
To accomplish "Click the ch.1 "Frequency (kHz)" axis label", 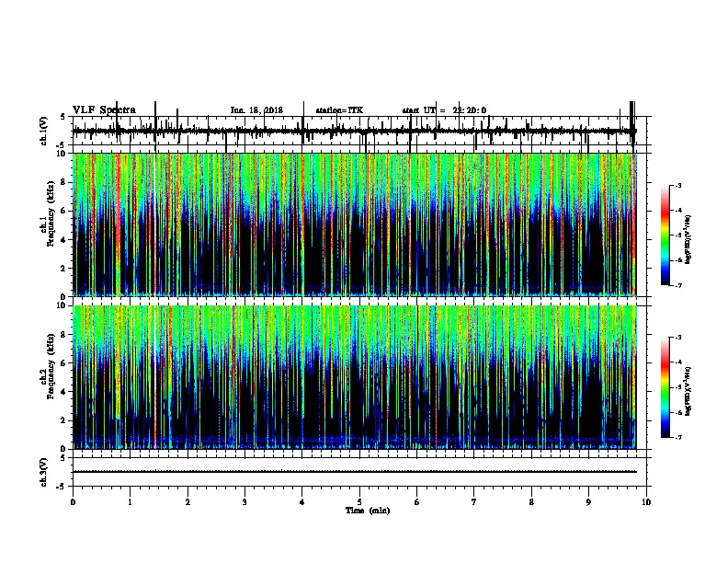I will point(49,214).
